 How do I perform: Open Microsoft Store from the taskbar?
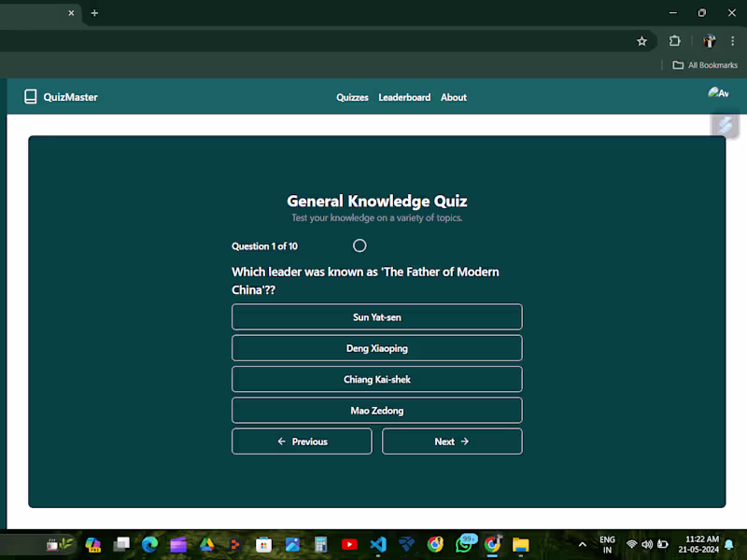(263, 544)
